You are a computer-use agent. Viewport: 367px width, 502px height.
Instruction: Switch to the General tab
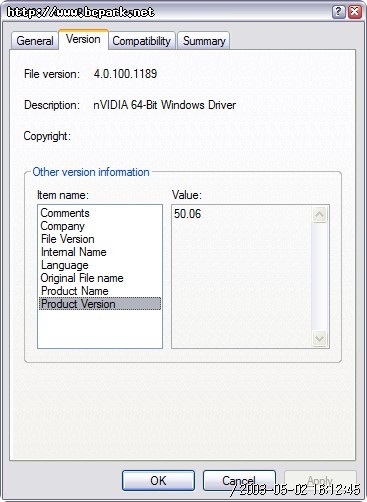coord(35,41)
